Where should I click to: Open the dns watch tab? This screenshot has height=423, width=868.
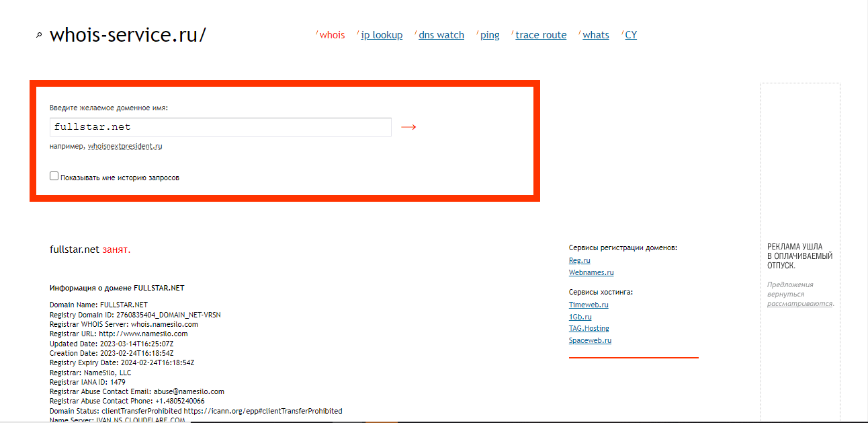[441, 35]
